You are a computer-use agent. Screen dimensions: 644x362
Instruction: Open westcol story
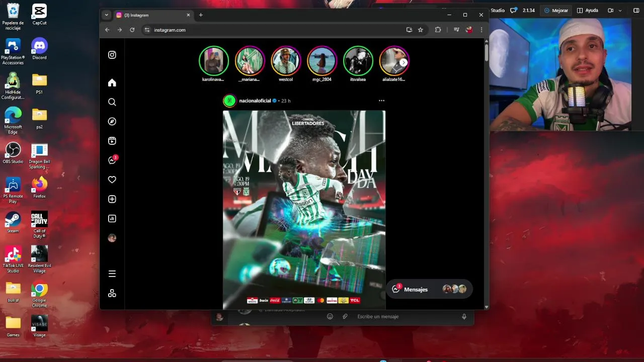tap(286, 61)
